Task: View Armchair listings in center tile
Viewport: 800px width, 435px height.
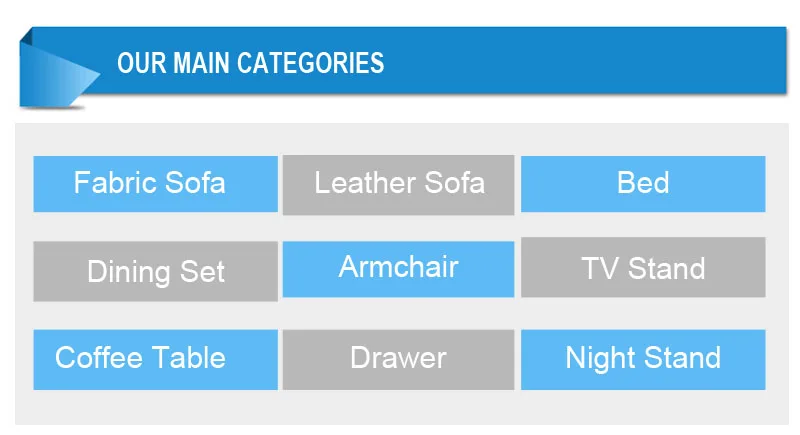Action: pos(398,268)
